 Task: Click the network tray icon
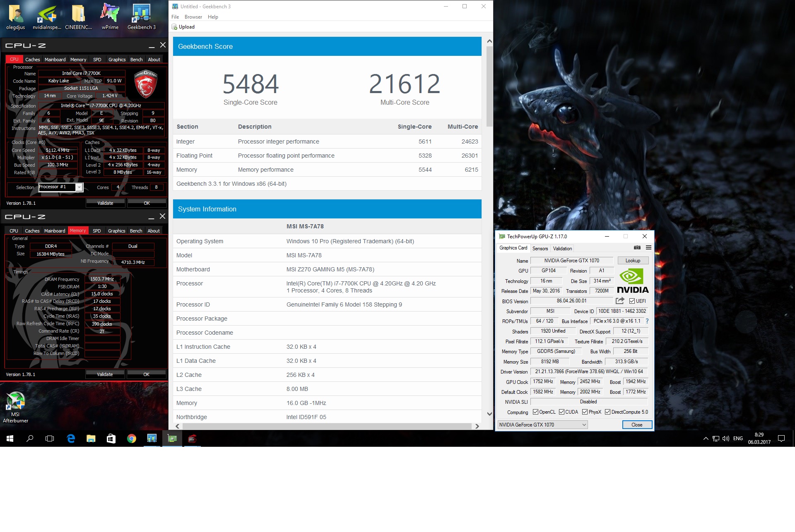click(x=715, y=439)
